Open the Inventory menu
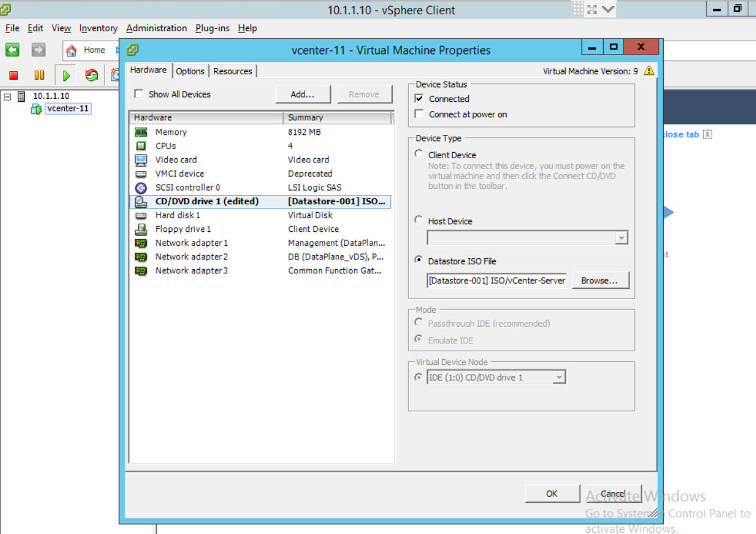Screen dimensions: 756x534 [x=98, y=28]
